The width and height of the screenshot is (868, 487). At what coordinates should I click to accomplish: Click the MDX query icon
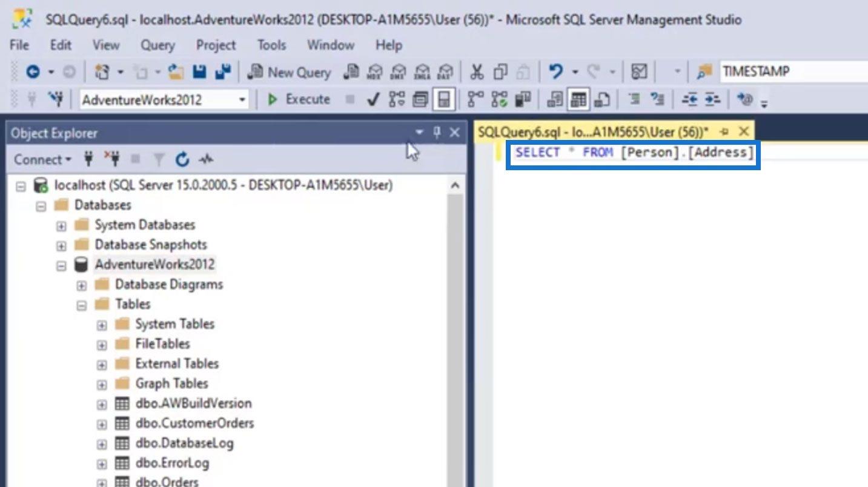(x=374, y=72)
